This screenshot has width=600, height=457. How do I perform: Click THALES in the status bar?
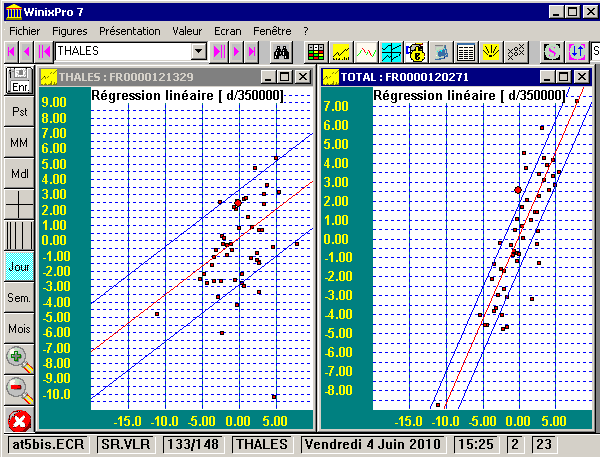point(262,444)
